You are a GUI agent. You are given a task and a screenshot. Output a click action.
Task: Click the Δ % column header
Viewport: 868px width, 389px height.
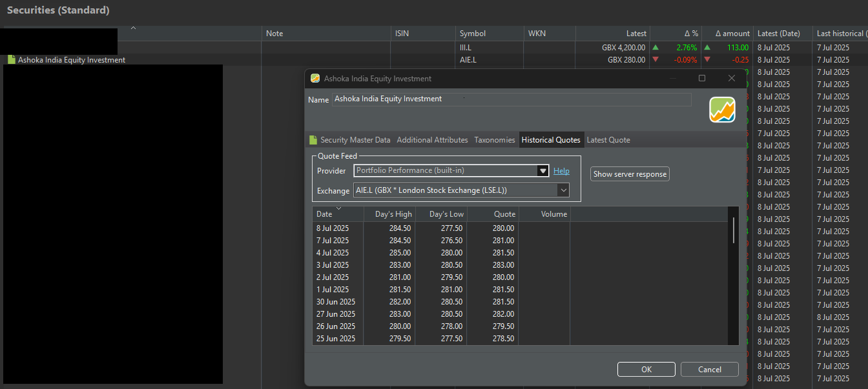point(676,34)
